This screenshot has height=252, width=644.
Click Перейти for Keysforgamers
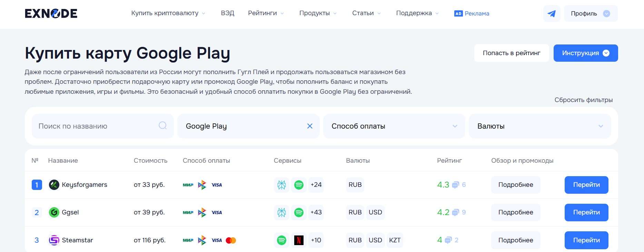tap(586, 185)
